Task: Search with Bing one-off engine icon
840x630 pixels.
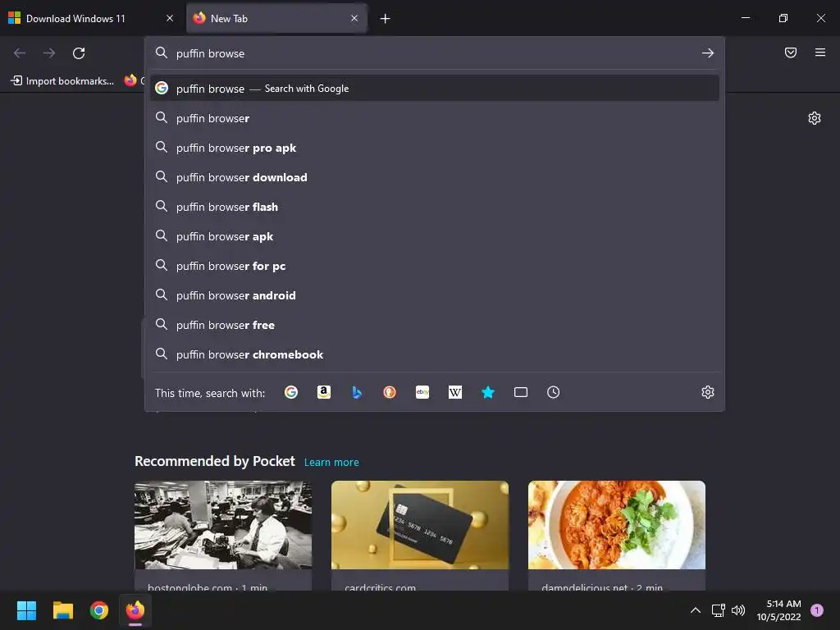Action: coord(357,393)
